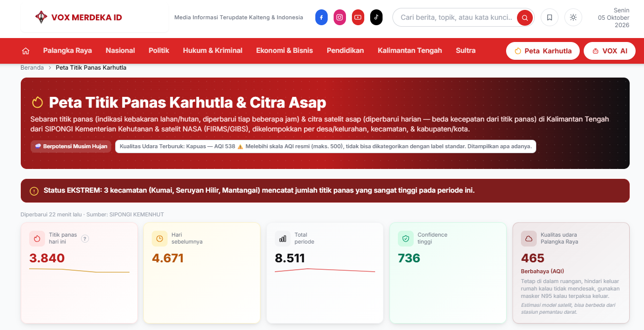
Task: Open the Politik section
Action: 159,50
